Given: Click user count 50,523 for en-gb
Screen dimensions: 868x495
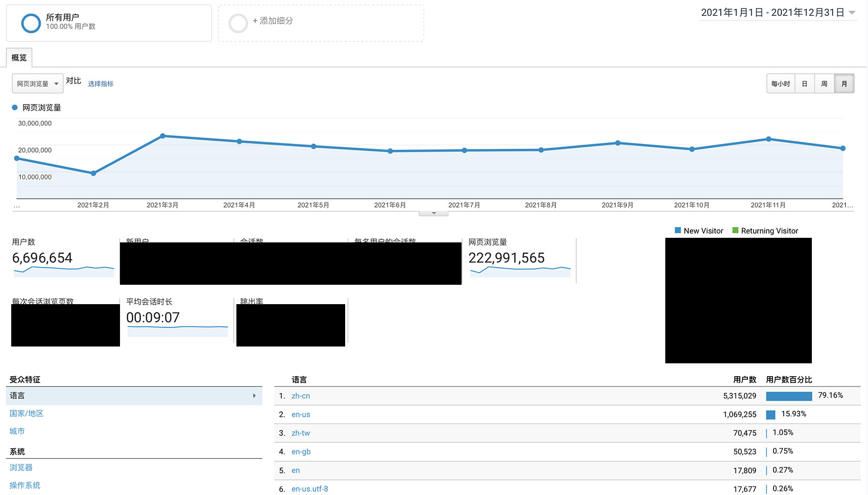Looking at the screenshot, I should (x=745, y=452).
